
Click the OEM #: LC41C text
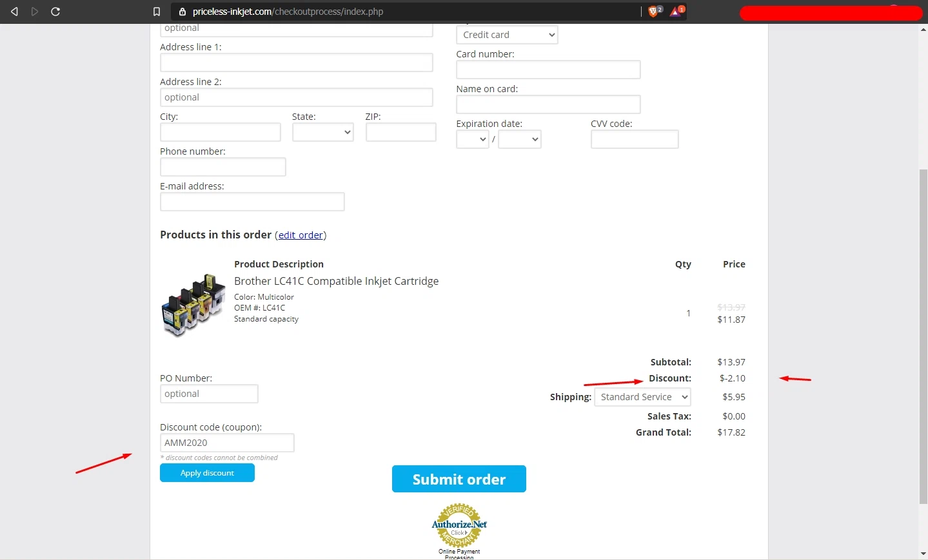pyautogui.click(x=260, y=308)
